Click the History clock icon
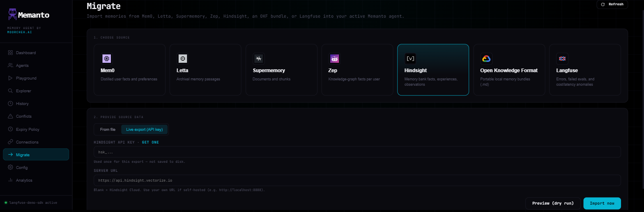Screen dimensions: 644x212 [x=10, y=104]
